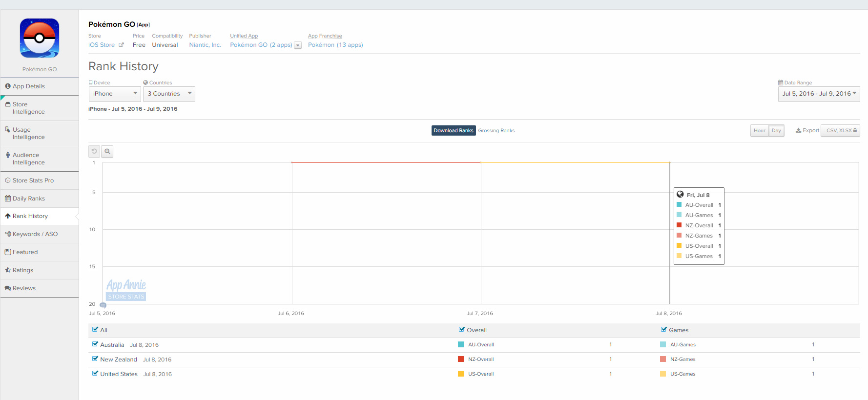This screenshot has height=400, width=868.
Task: Toggle the Games column checkbox
Action: (x=664, y=330)
